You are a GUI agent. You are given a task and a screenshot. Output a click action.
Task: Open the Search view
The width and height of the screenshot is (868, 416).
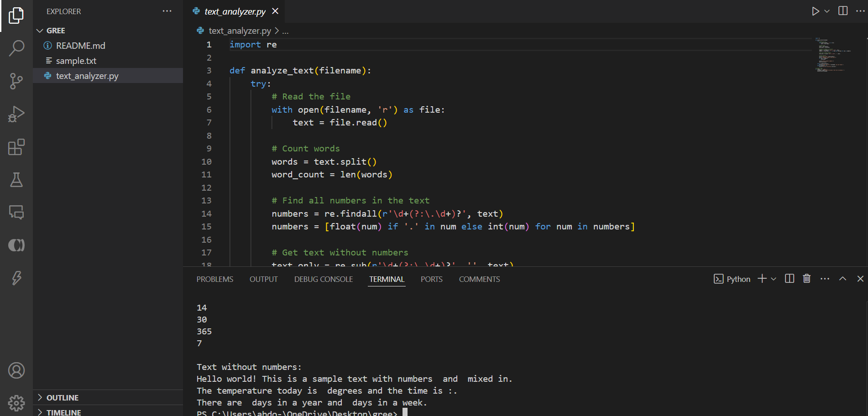pyautogui.click(x=16, y=48)
